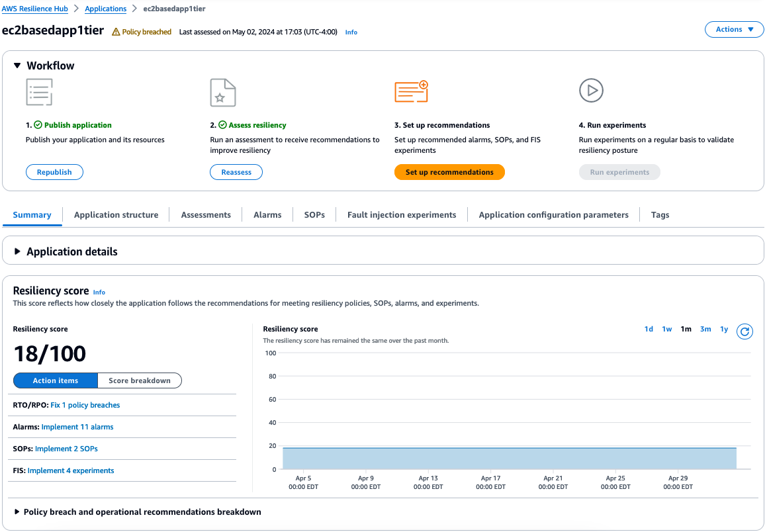Click the Info link beside Resiliency score heading
This screenshot has width=767, height=532.
(x=99, y=292)
